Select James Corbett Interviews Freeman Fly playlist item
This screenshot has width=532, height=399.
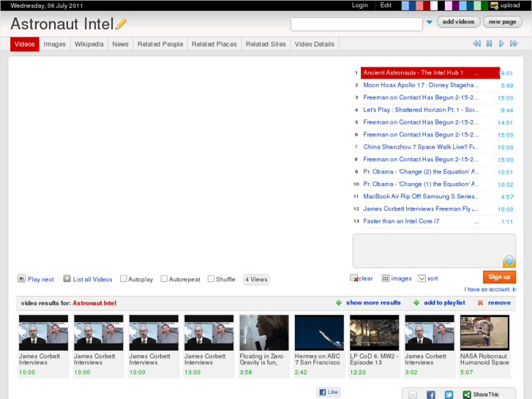430,209
